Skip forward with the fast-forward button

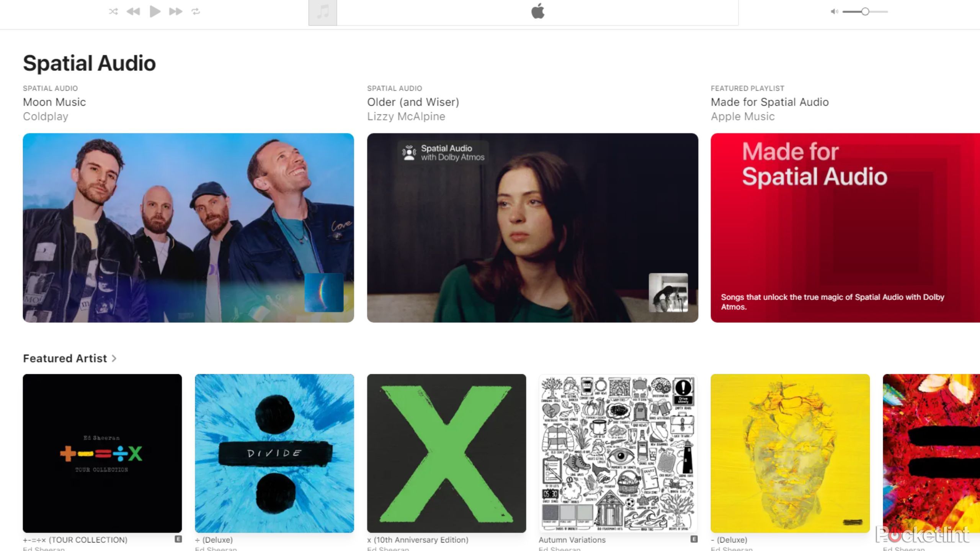click(x=176, y=11)
